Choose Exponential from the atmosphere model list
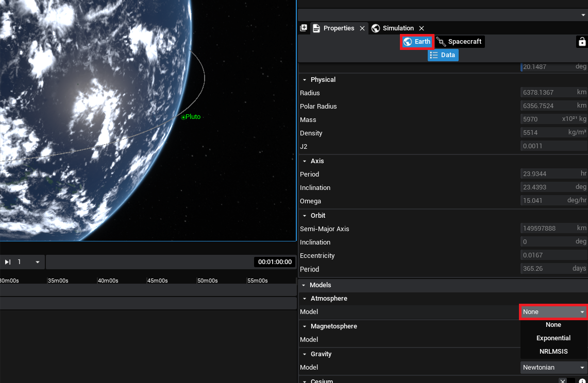The width and height of the screenshot is (588, 383). pos(553,338)
